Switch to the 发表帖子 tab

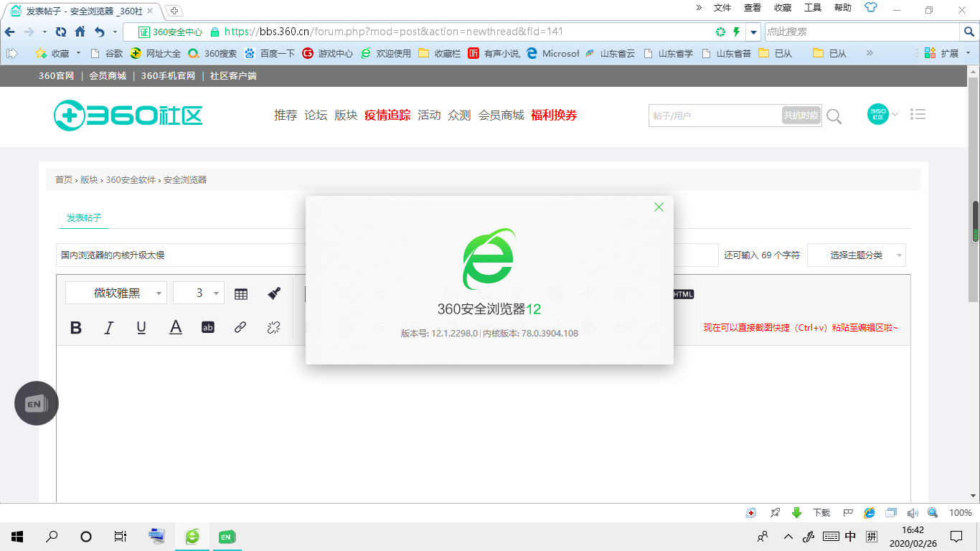pos(84,217)
